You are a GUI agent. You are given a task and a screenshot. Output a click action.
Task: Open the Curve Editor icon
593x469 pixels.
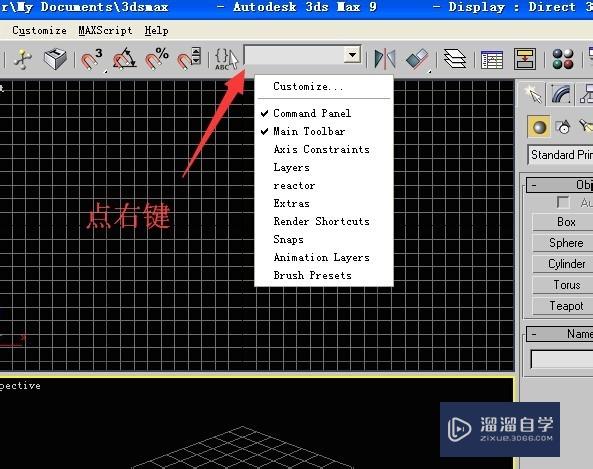tap(492, 59)
